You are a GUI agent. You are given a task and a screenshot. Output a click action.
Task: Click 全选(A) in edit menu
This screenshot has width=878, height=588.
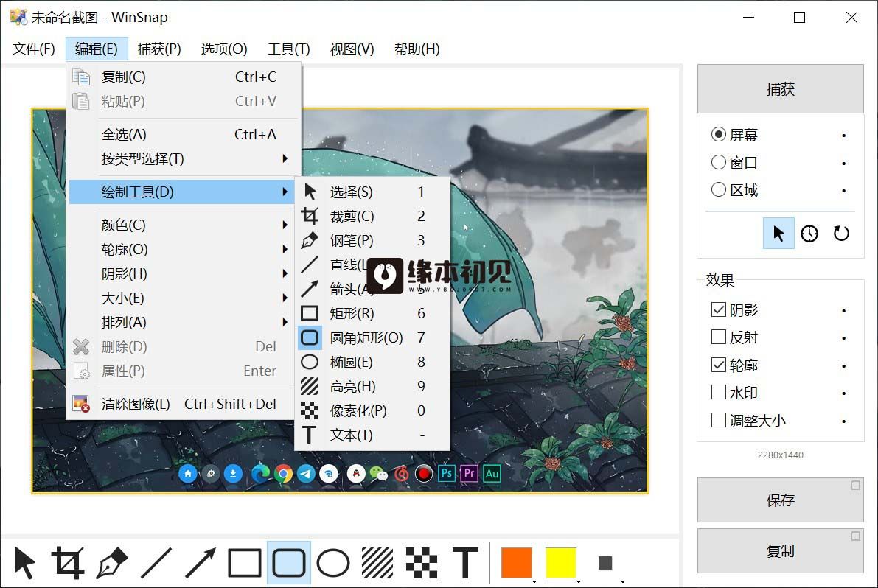tap(182, 134)
